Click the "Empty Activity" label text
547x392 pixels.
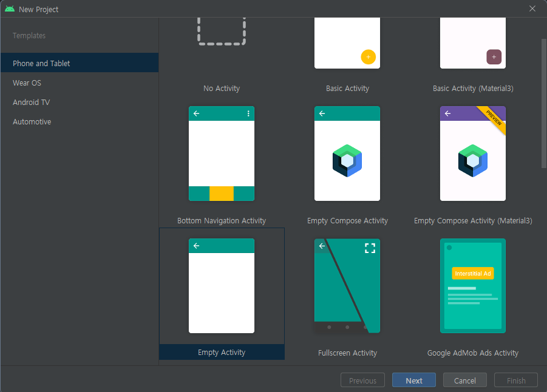[222, 352]
